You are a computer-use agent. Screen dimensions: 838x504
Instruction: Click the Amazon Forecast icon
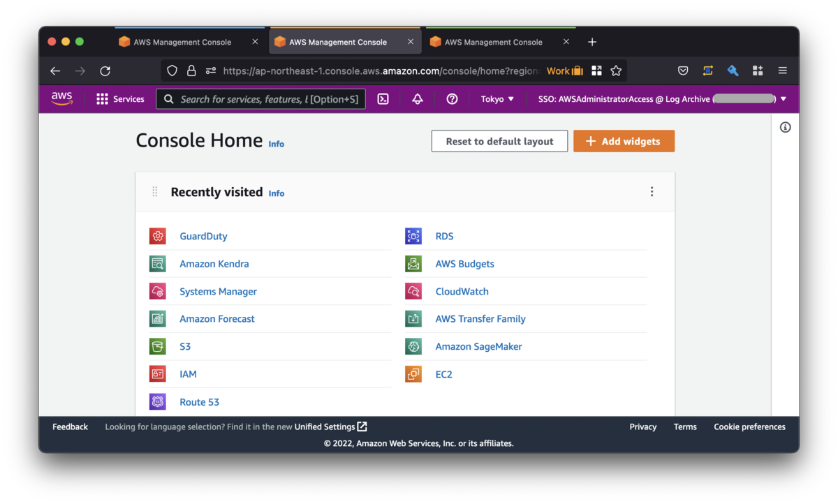(x=158, y=318)
